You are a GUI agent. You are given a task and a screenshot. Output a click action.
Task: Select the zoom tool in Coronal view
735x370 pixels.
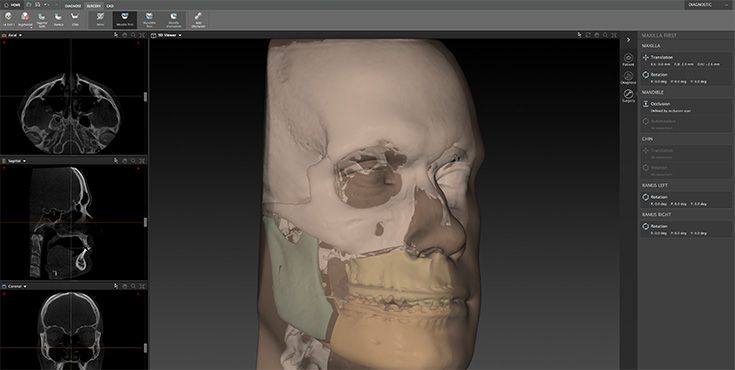pyautogui.click(x=133, y=286)
